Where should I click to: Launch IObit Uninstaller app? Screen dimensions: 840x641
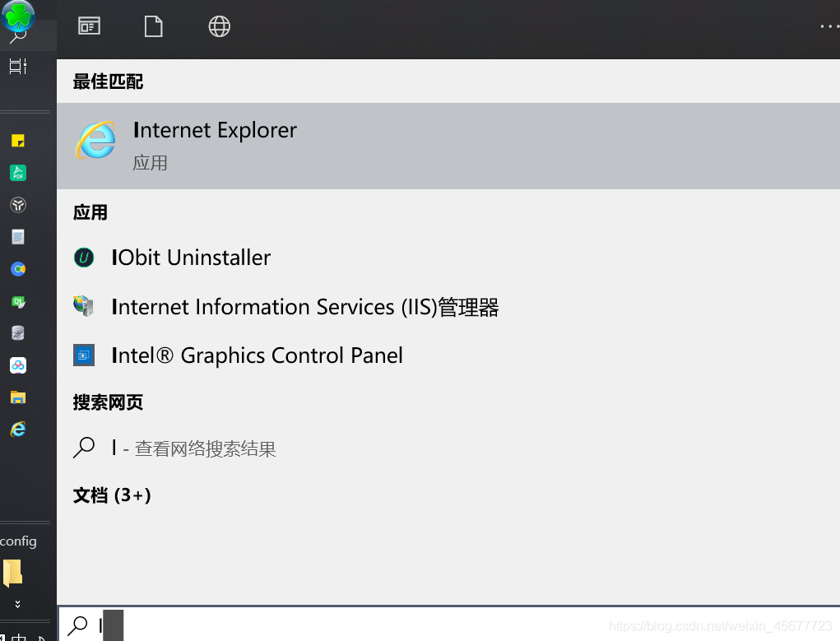[191, 258]
